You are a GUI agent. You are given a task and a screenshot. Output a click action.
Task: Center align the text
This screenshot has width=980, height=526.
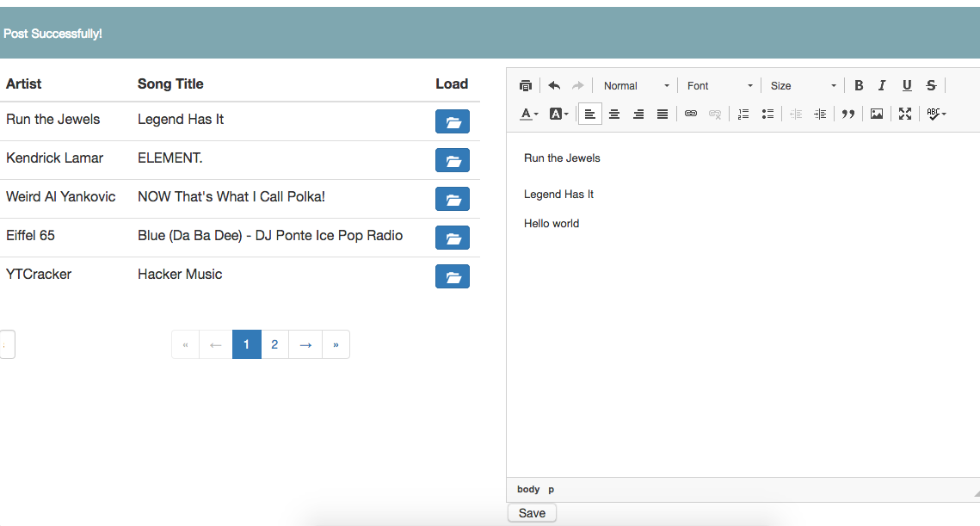click(614, 114)
